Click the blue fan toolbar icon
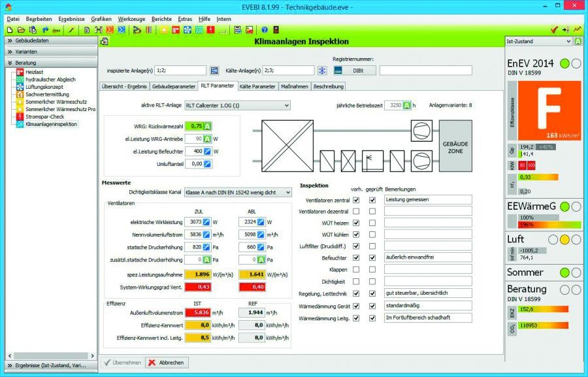Screen dimensions: 588x377 point(188,30)
